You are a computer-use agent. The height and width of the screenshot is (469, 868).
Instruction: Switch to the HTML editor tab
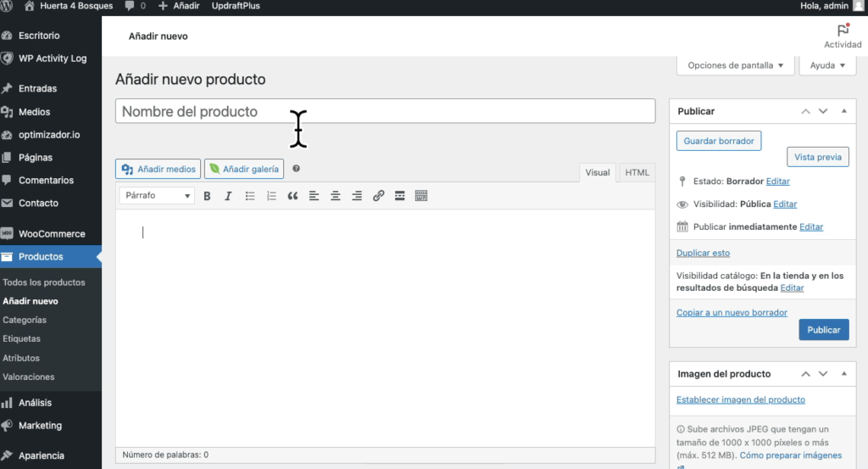(637, 173)
